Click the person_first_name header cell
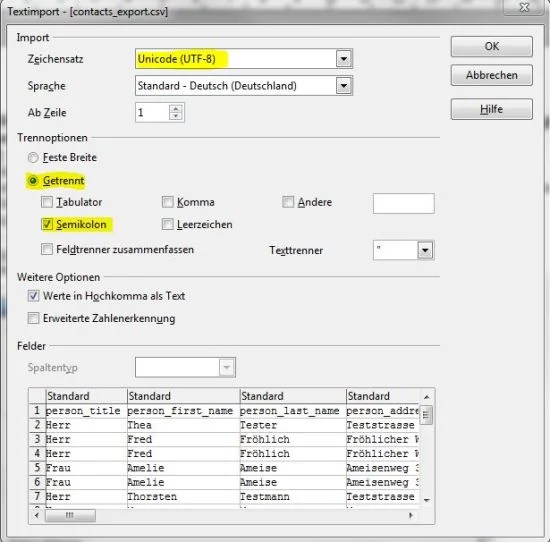Image resolution: width=550 pixels, height=542 pixels. tap(183, 411)
